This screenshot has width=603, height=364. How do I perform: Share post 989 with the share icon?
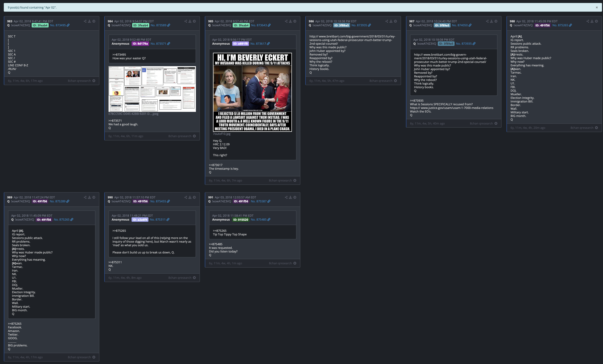pos(85,197)
